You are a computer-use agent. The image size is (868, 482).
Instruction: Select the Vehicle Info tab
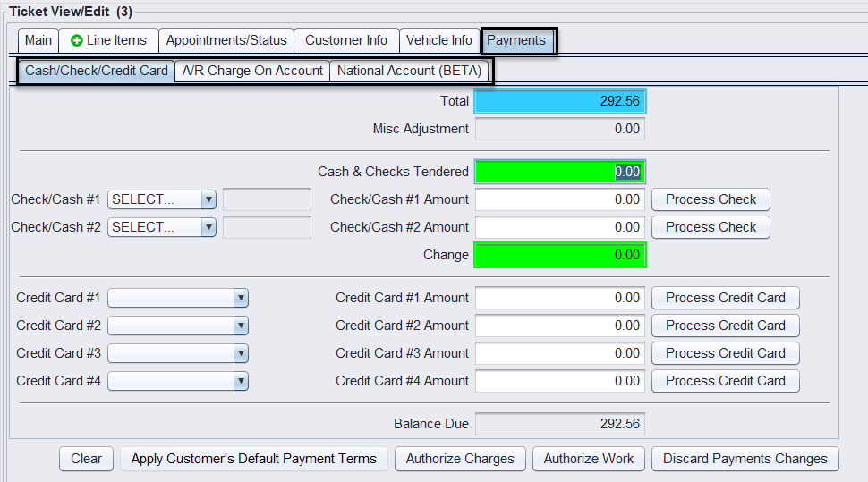[438, 40]
